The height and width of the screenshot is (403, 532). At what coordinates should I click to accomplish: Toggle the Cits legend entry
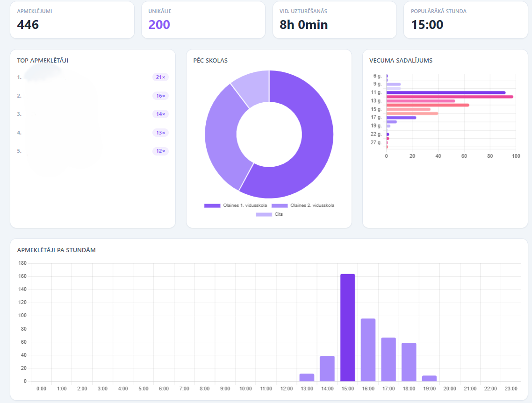point(269,214)
